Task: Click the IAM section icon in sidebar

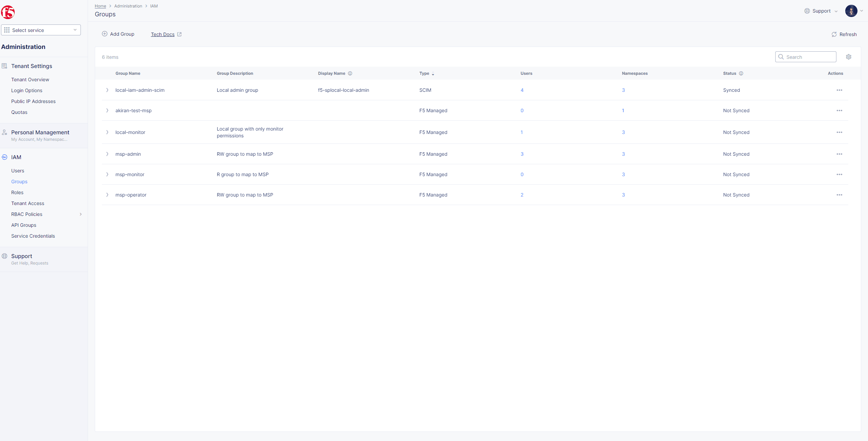Action: (x=4, y=157)
